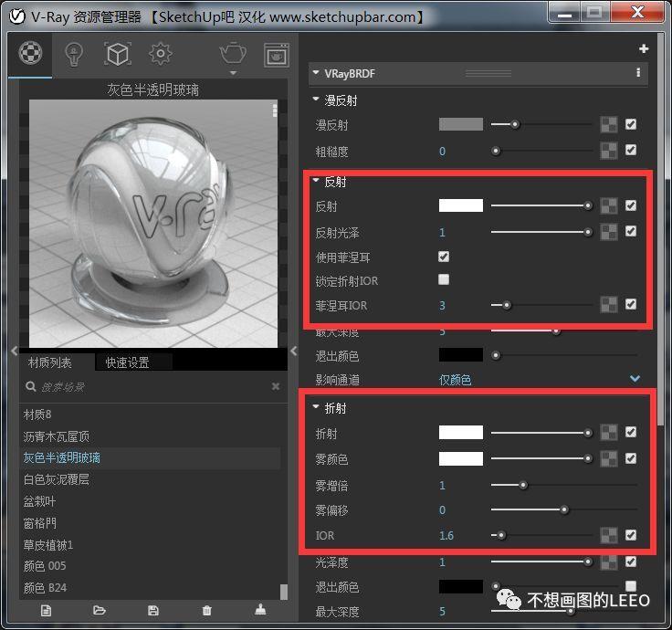Save material with floppy disk icon
The height and width of the screenshot is (630, 672).
pos(153,610)
